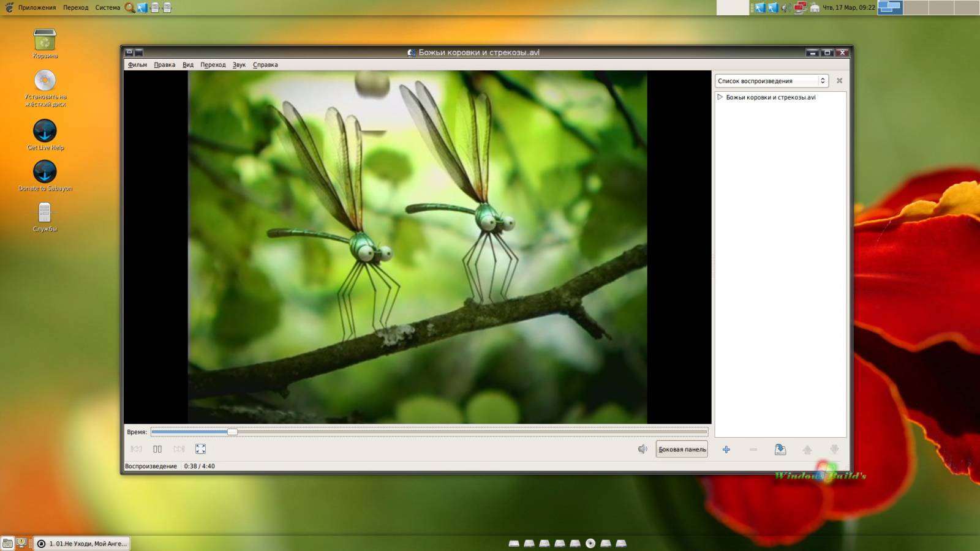Save the playlist with the save icon
The height and width of the screenshot is (551, 980).
[780, 449]
